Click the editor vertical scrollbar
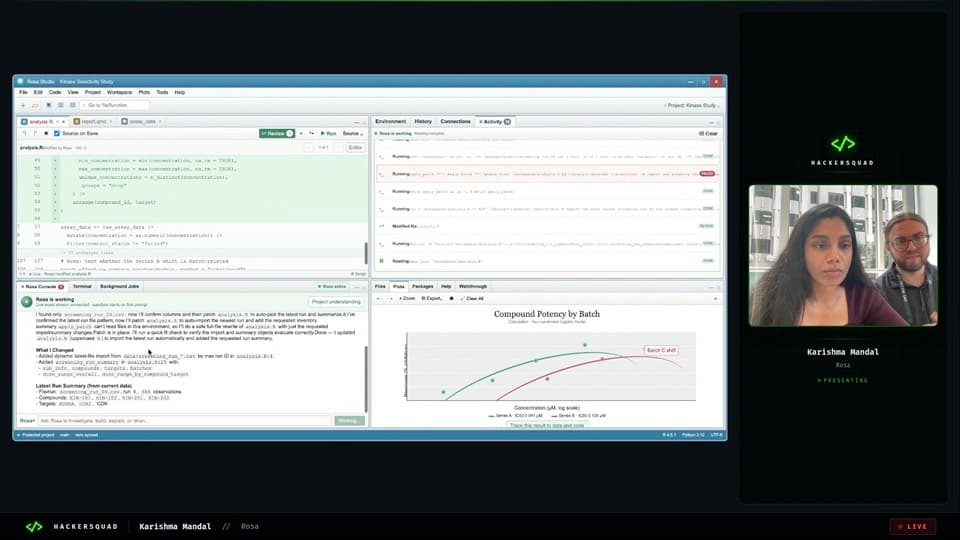This screenshot has height=540, width=960. pyautogui.click(x=366, y=253)
